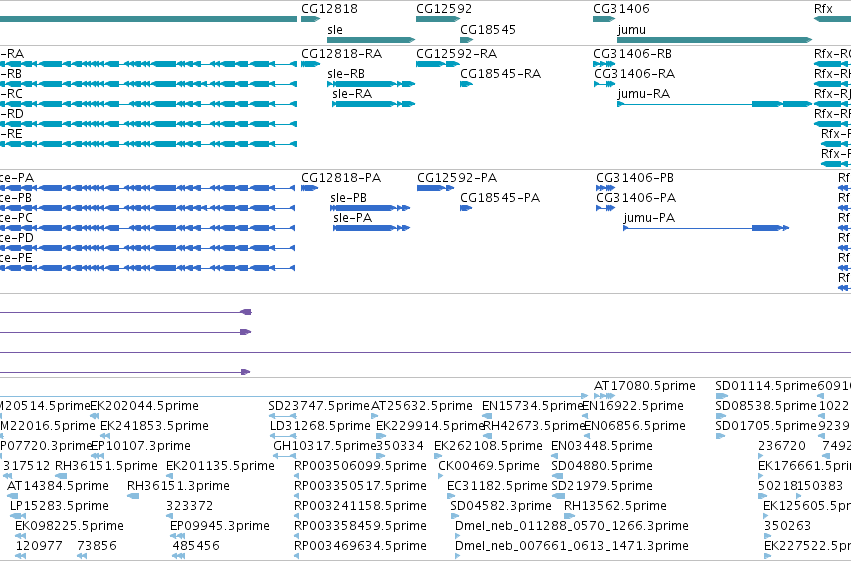Click EST AT17080.5prime

click(x=645, y=386)
